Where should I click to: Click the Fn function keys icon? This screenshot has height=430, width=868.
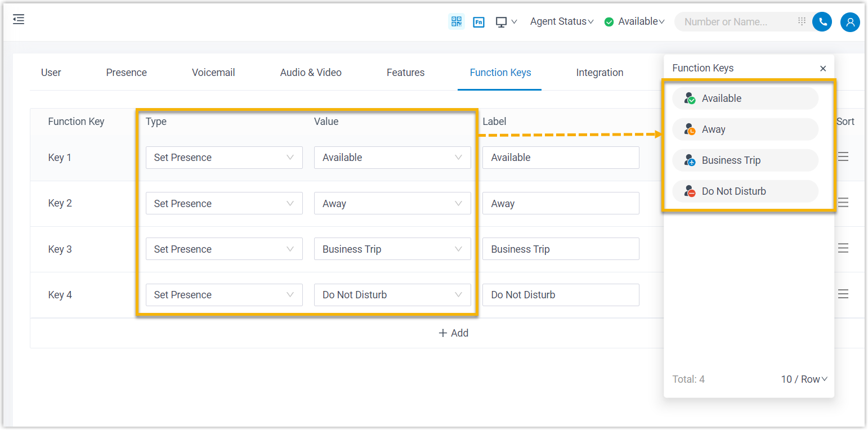(x=478, y=22)
